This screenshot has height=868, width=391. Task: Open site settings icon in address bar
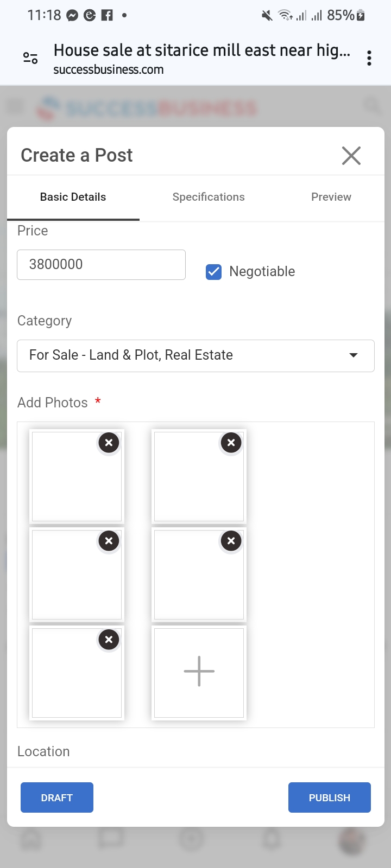click(30, 58)
